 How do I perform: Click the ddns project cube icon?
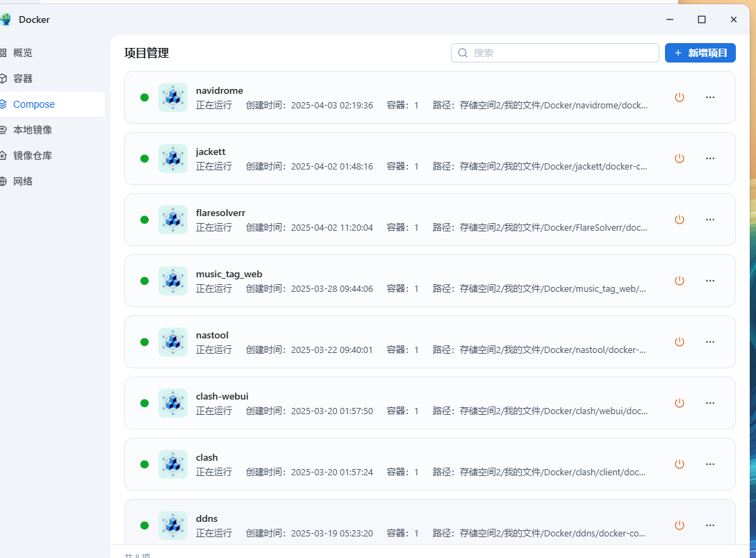(173, 525)
